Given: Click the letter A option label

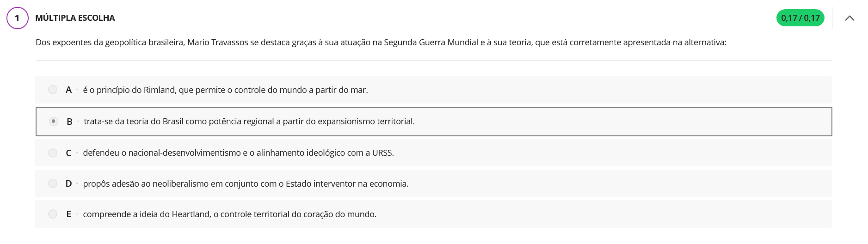Looking at the screenshot, I should tap(68, 90).
